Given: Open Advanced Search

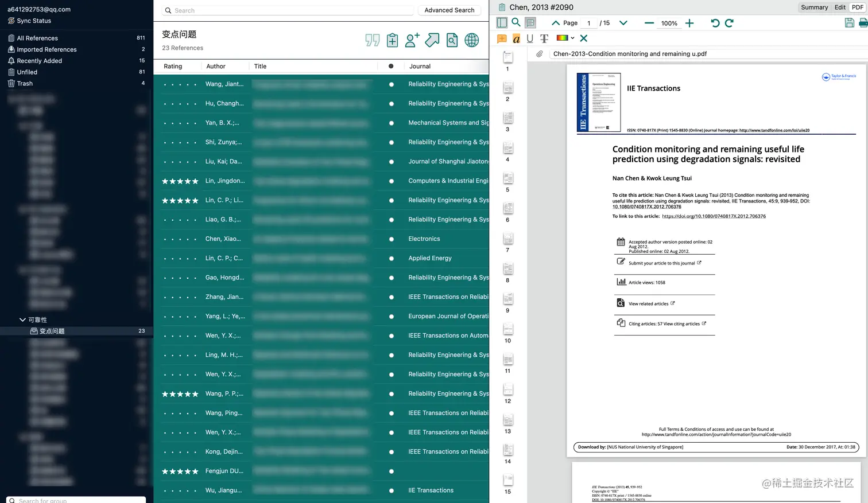Looking at the screenshot, I should [449, 10].
